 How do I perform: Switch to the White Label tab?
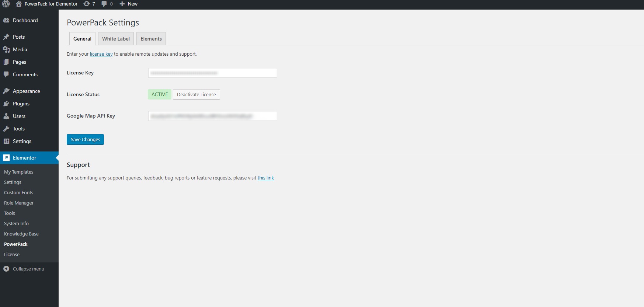116,39
